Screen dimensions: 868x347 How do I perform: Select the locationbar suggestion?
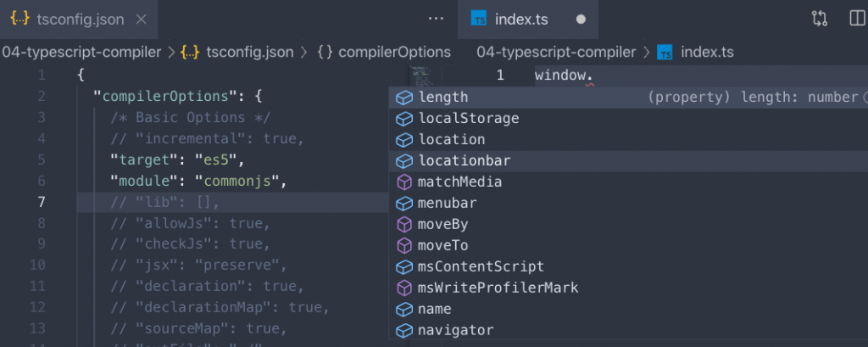628,160
